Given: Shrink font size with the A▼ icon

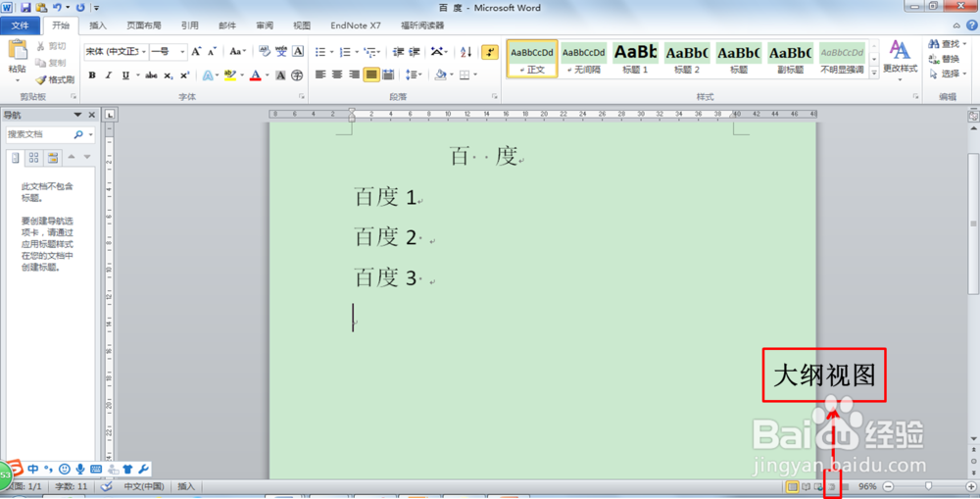Looking at the screenshot, I should click(212, 51).
